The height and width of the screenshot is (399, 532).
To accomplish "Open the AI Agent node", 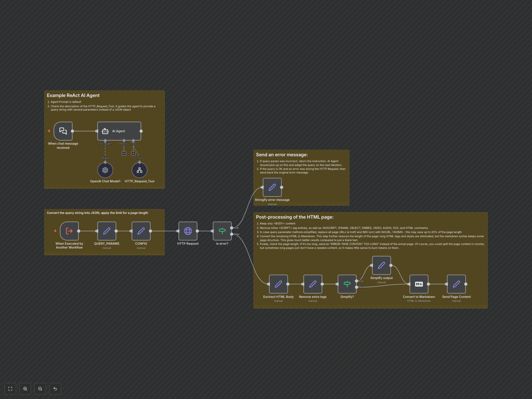I will [x=119, y=131].
